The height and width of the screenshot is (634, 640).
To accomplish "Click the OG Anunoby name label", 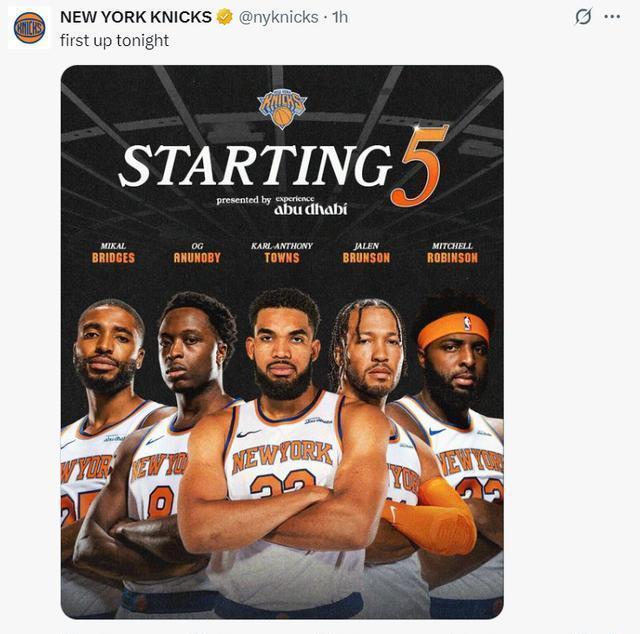I will point(197,253).
